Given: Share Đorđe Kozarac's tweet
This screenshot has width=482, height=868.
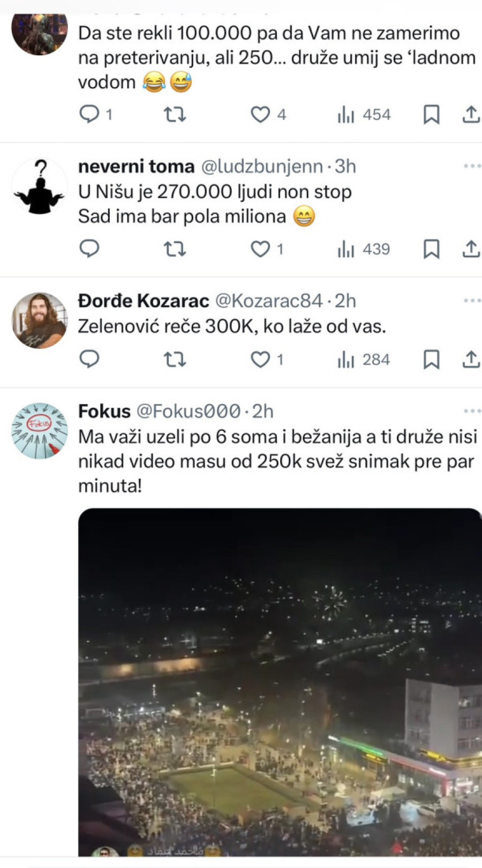Looking at the screenshot, I should 471,360.
